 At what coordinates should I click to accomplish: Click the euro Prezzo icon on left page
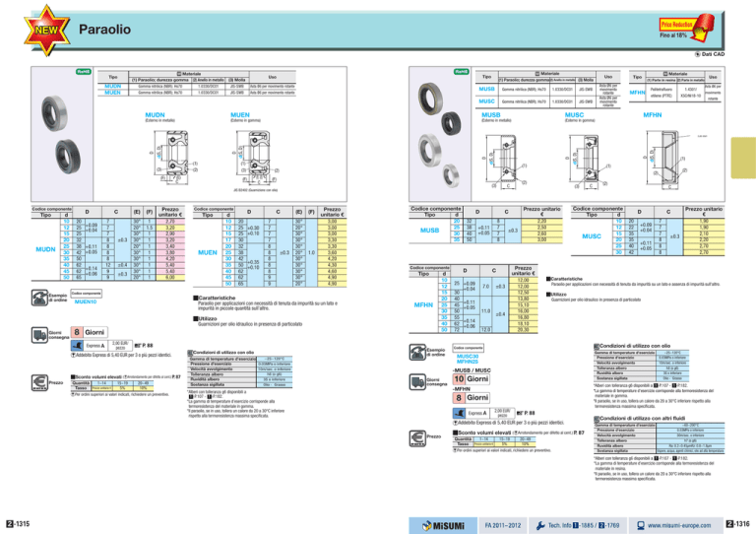39,382
